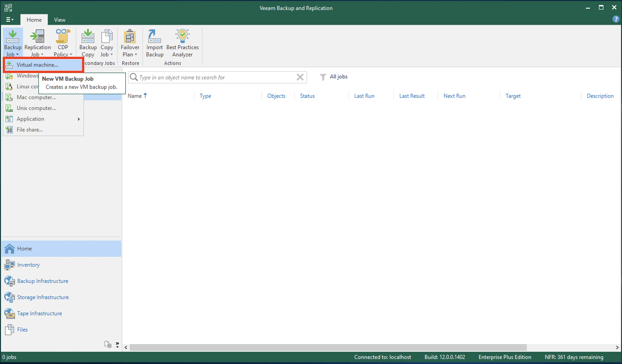Screen dimensions: 622x364
Task: Sort by the Next Run column header
Action: (x=454, y=96)
